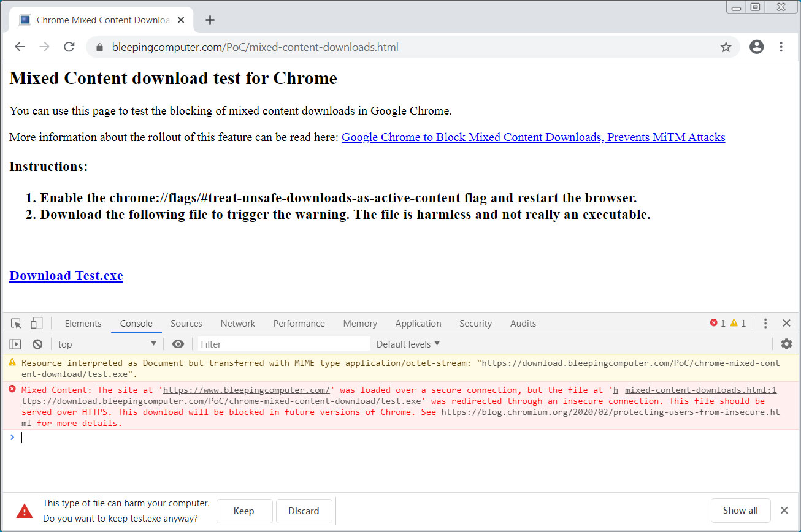Image resolution: width=801 pixels, height=532 pixels.
Task: Keep the test.exe download
Action: pos(244,511)
